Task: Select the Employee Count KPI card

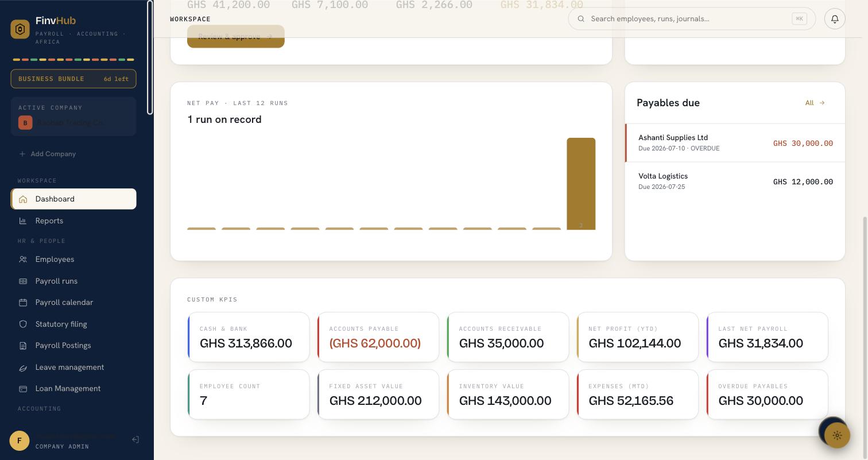Action: pos(249,395)
